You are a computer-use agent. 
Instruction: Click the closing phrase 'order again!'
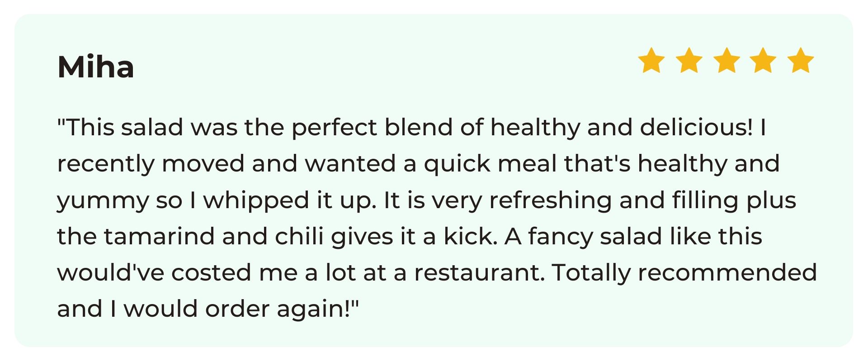(x=278, y=310)
